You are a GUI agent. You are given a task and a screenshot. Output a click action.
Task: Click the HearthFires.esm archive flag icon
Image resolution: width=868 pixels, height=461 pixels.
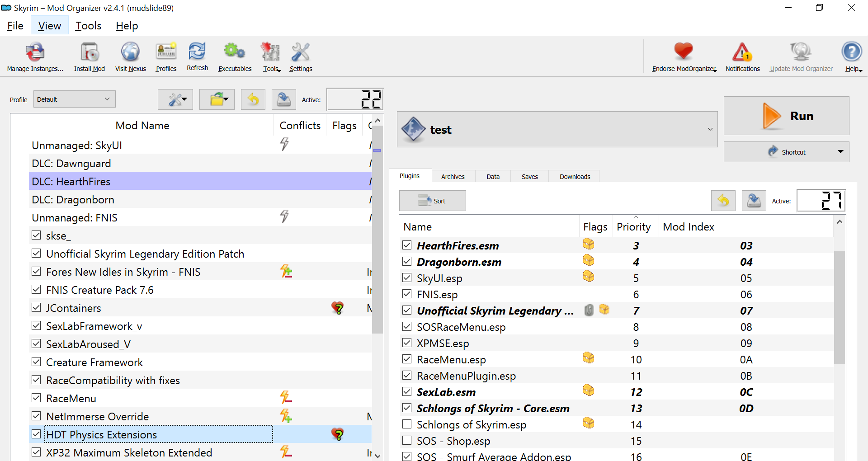tap(589, 245)
